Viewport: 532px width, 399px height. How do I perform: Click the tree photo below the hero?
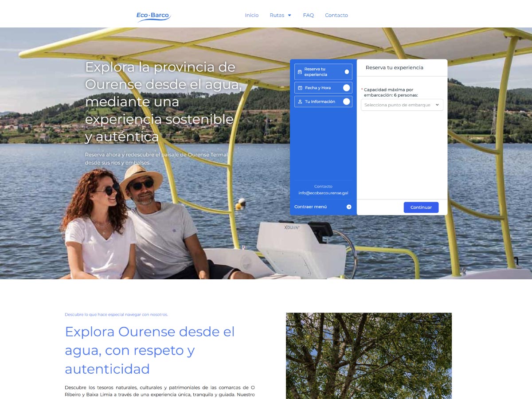pos(368,356)
